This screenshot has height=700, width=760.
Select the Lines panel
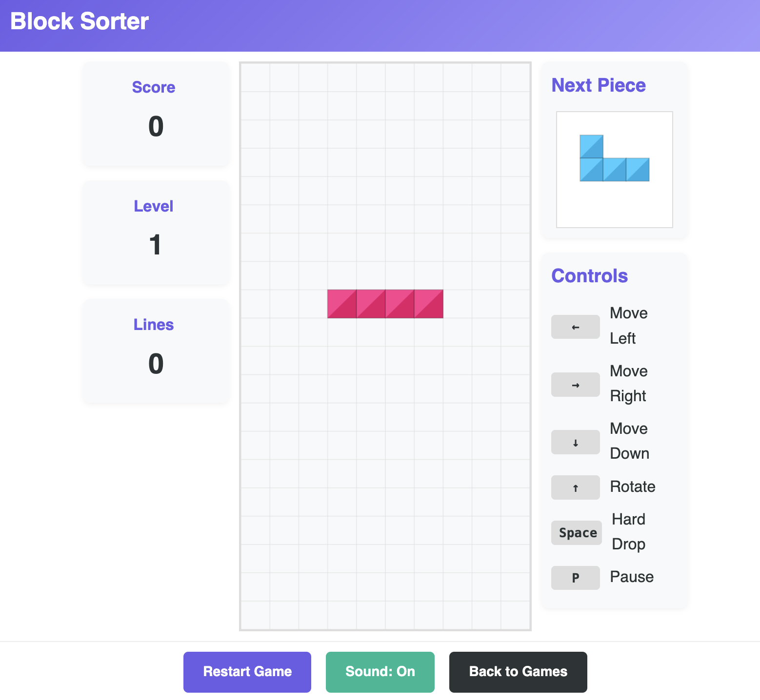pyautogui.click(x=155, y=351)
